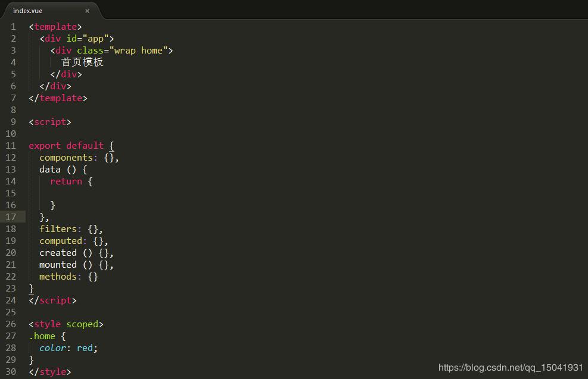This screenshot has width=588, height=379.
Task: Open the blog.csdn.net watermark link
Action: 511,368
